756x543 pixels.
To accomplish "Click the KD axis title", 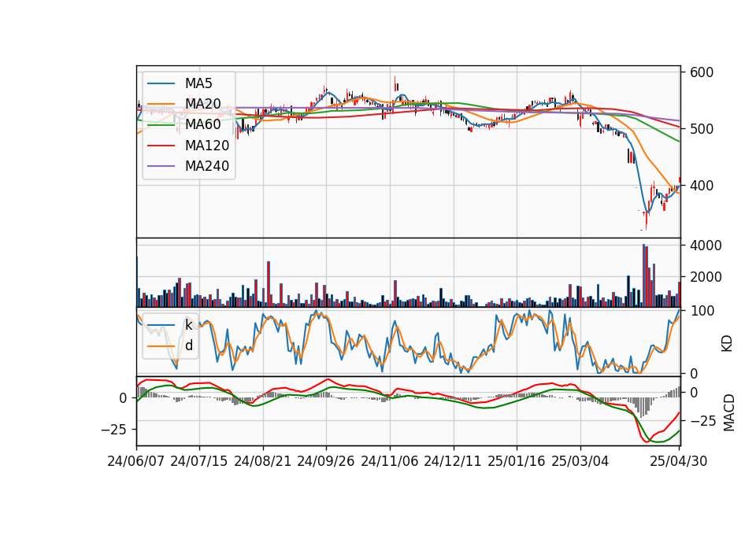I will pos(727,343).
